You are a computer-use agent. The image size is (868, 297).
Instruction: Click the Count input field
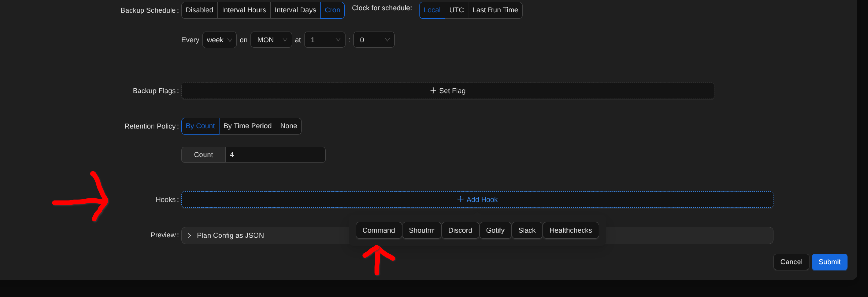(275, 155)
